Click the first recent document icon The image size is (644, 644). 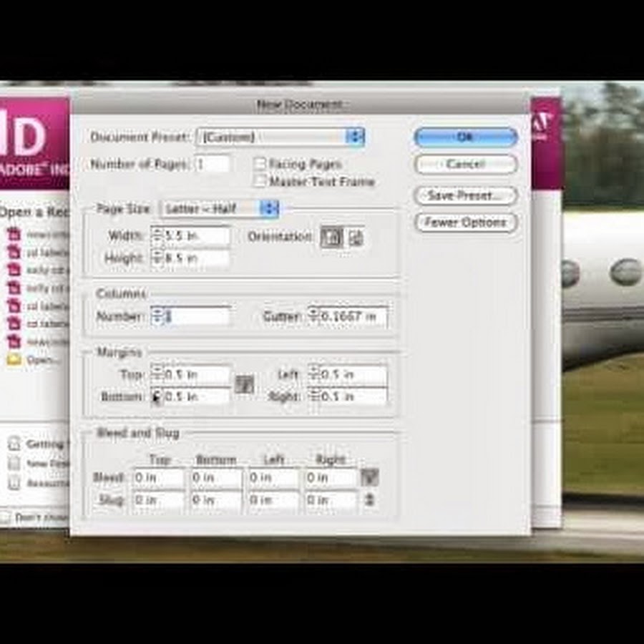[x=14, y=234]
